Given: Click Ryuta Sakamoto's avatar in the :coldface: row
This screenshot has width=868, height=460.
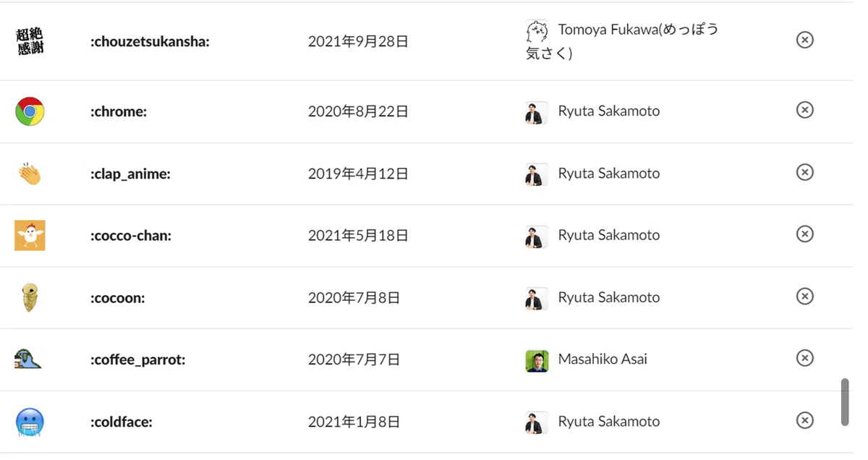Looking at the screenshot, I should click(x=537, y=422).
